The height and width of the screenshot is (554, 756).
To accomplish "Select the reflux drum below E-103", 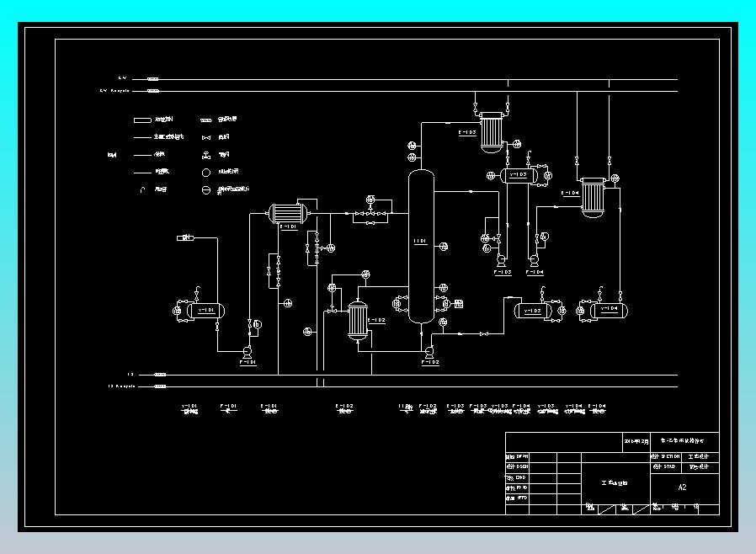I will coord(519,175).
